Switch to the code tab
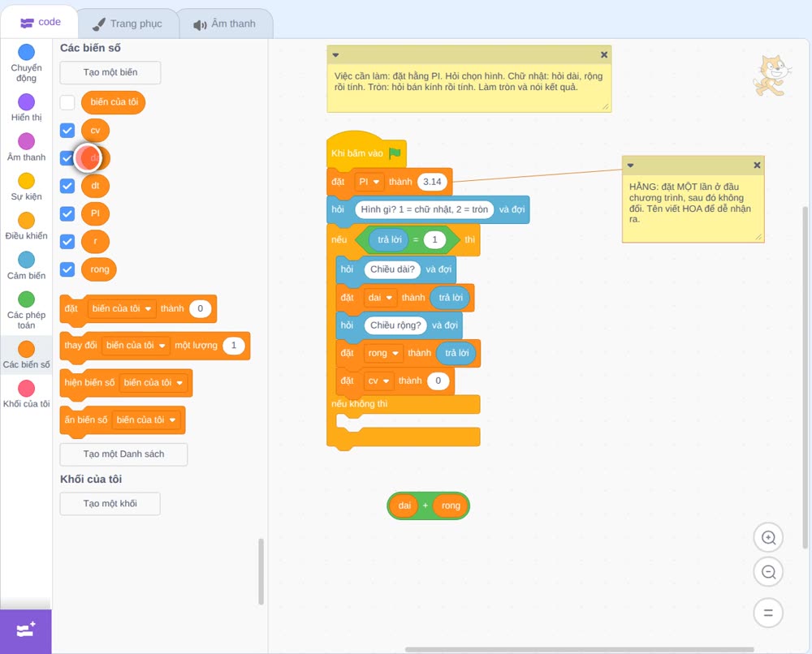The image size is (812, 654). tap(41, 22)
